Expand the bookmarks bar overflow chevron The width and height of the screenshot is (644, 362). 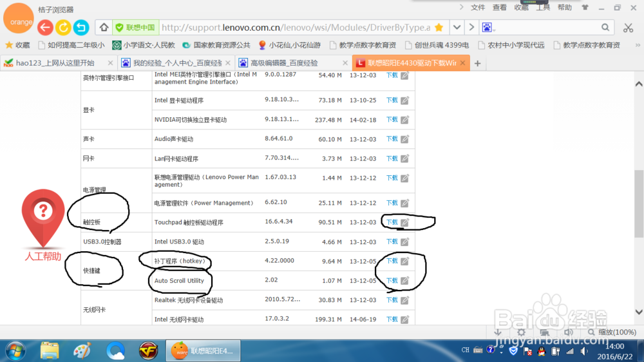[x=638, y=45]
